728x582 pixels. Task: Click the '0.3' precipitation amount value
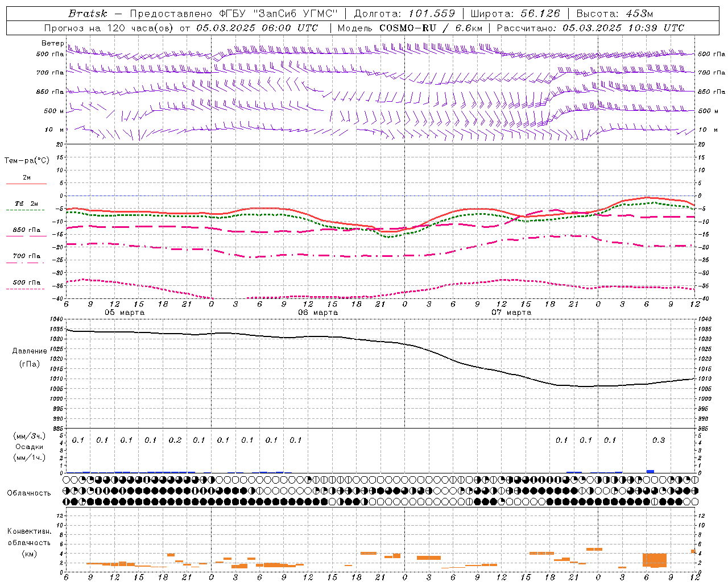(658, 440)
